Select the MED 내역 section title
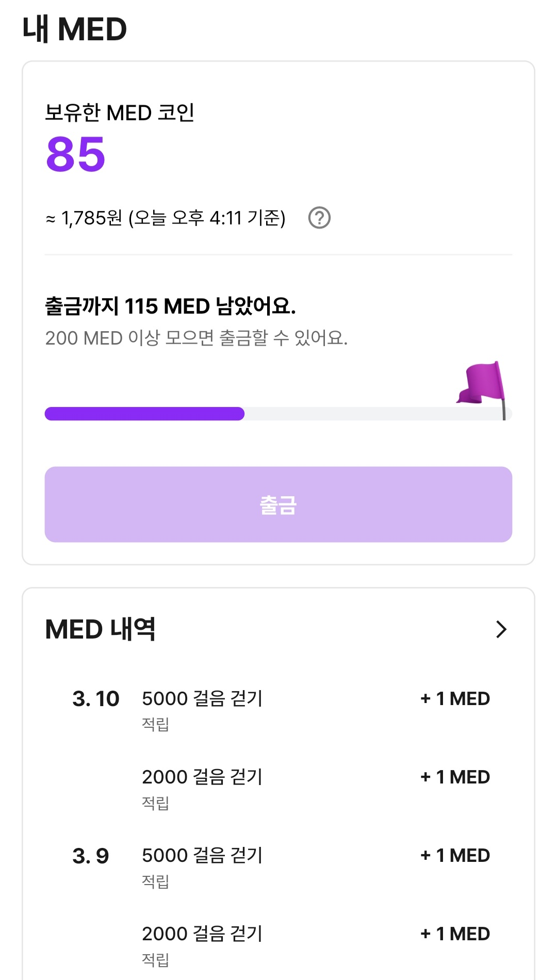This screenshot has height=980, width=557. point(100,629)
